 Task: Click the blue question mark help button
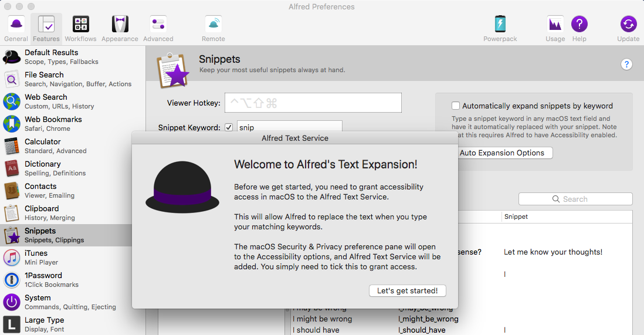tap(626, 64)
